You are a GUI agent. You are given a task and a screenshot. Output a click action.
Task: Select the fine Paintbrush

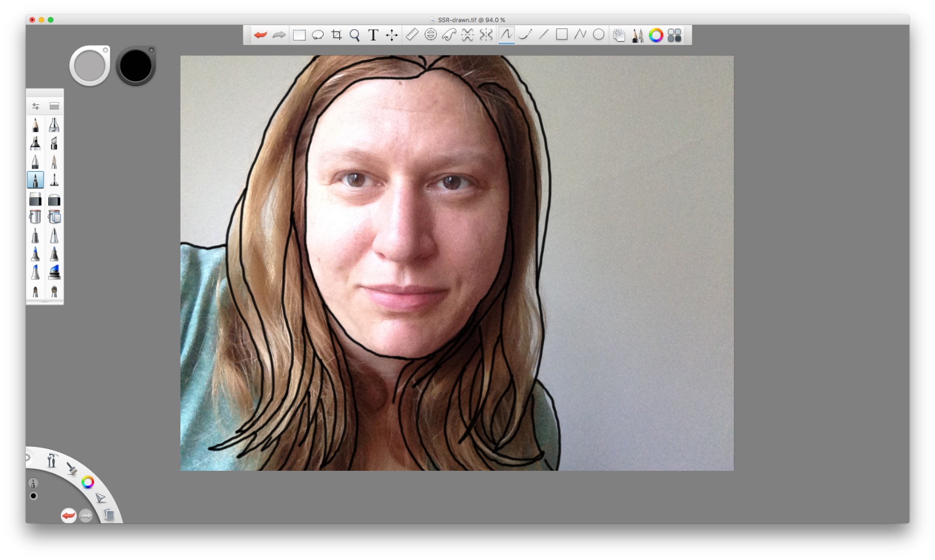[x=54, y=162]
